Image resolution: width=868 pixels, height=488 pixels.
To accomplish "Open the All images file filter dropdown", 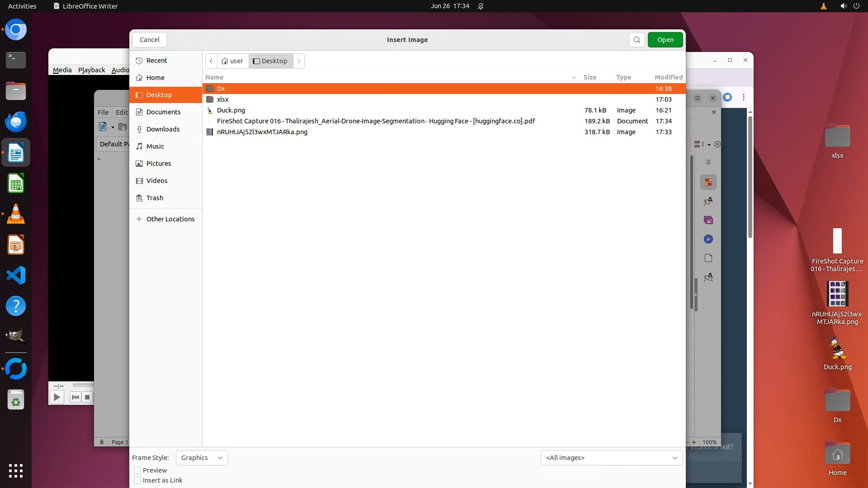I will click(x=611, y=458).
